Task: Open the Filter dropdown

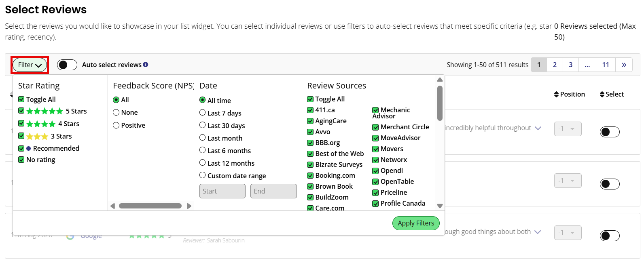Action: click(30, 65)
